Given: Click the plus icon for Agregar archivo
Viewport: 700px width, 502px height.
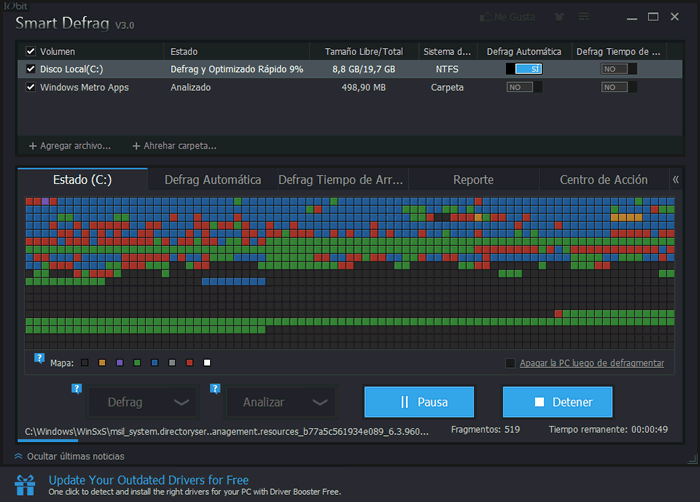Looking at the screenshot, I should pos(33,146).
